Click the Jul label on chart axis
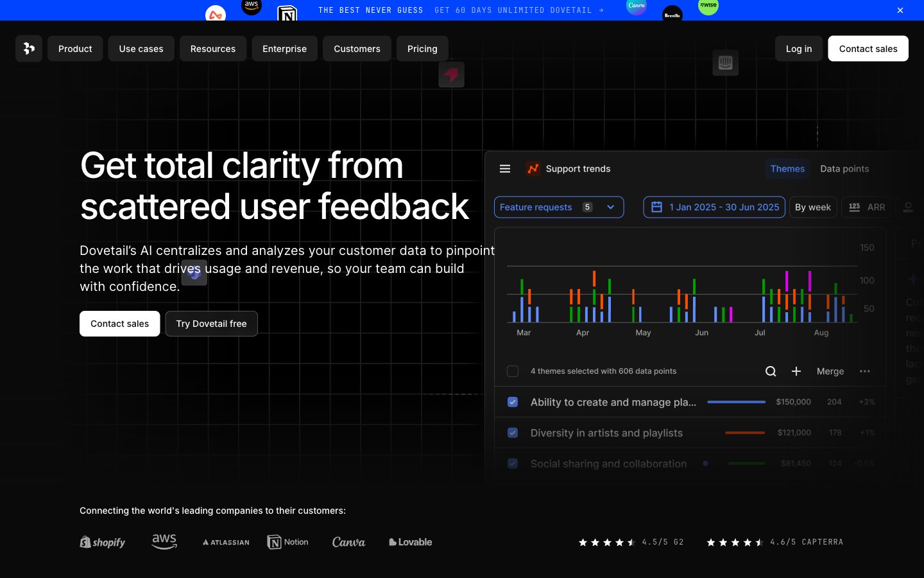Image resolution: width=924 pixels, height=578 pixels. point(760,333)
